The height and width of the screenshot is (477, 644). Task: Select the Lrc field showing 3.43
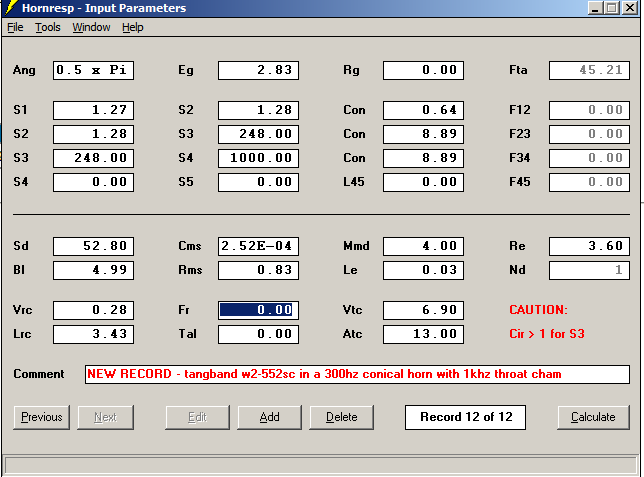tap(93, 334)
